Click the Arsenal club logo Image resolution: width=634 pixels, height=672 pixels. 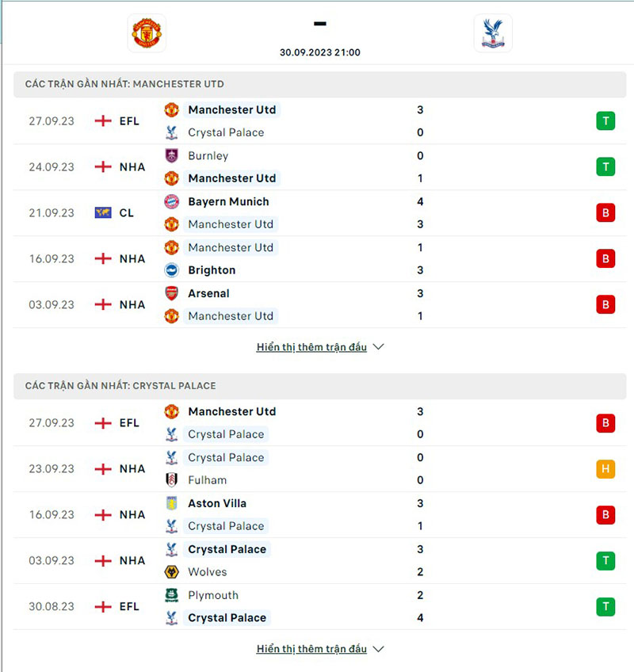(x=172, y=293)
